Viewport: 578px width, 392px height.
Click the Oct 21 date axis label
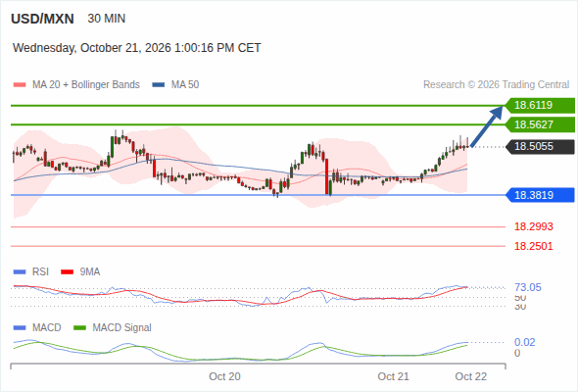coord(393,377)
